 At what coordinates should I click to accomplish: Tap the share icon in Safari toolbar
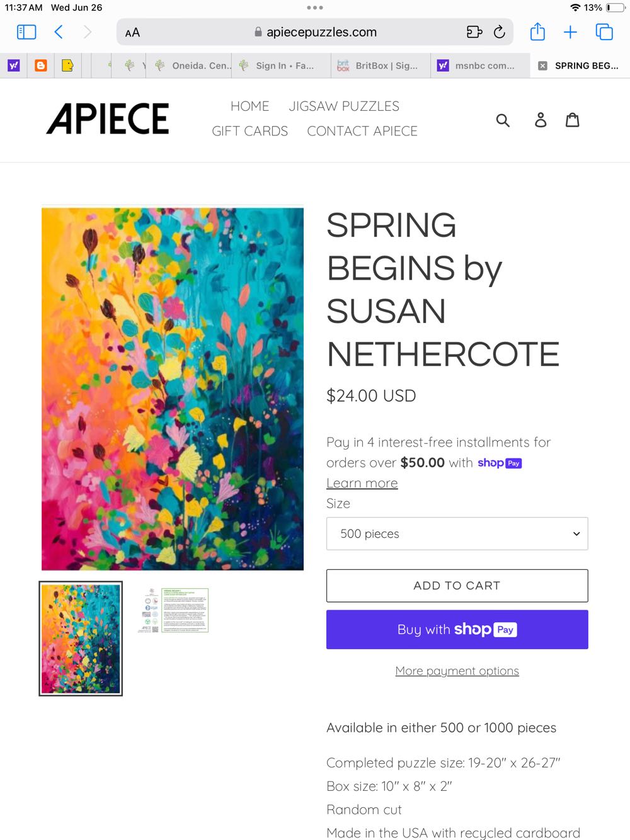pyautogui.click(x=537, y=31)
